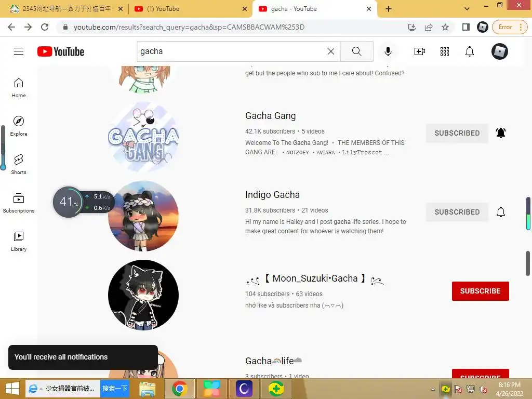Toggle Gacha Gang notification bell

click(x=501, y=132)
